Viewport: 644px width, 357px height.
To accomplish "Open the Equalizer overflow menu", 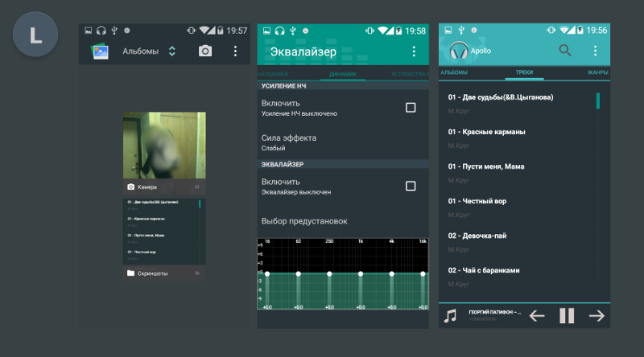I will coord(414,51).
